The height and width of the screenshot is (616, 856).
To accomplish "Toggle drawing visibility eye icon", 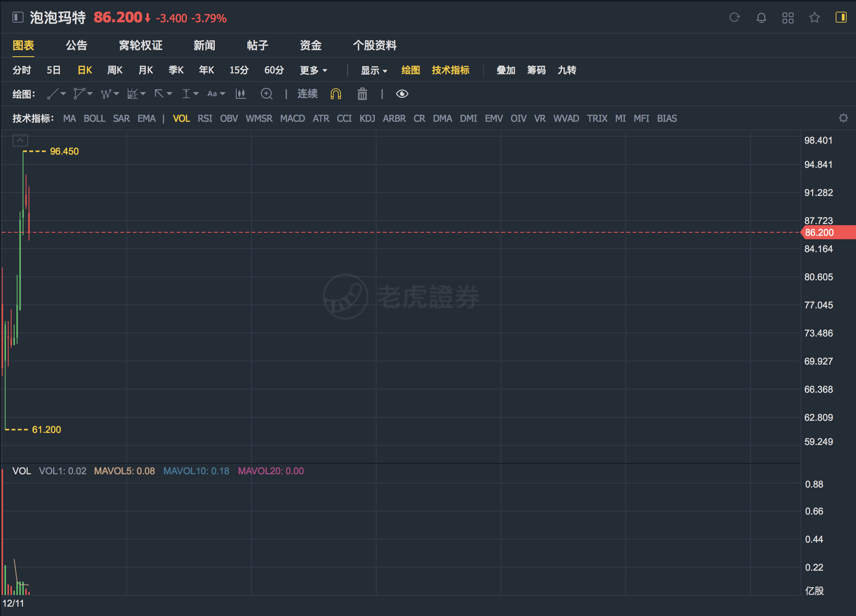I will coord(402,94).
